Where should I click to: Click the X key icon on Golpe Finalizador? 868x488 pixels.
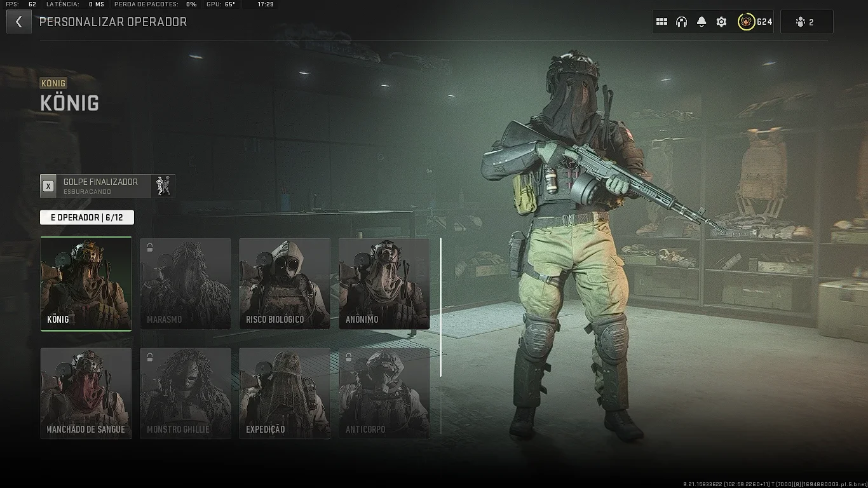(x=48, y=186)
